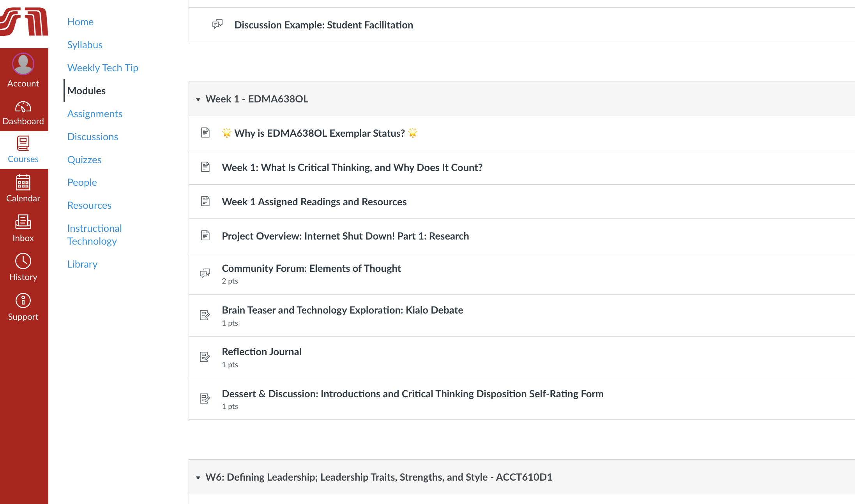Collapse the Week 1 - EDMA638OL module
Screen dimensions: 855x504
(x=198, y=99)
